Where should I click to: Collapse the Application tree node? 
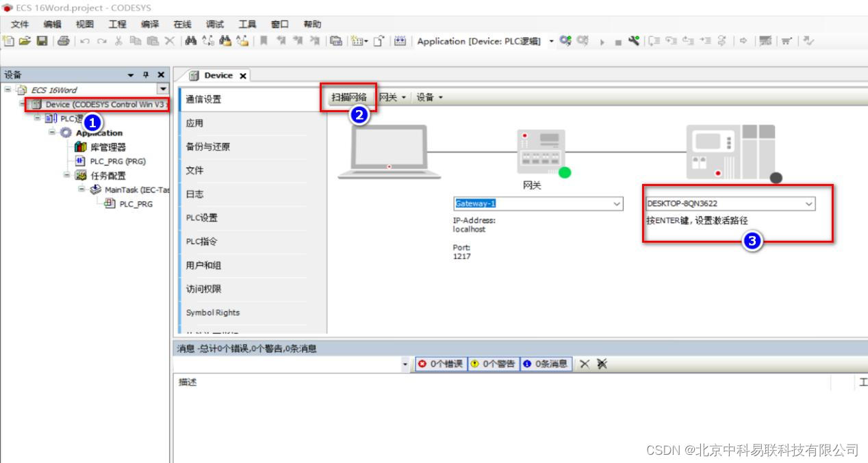[53, 132]
